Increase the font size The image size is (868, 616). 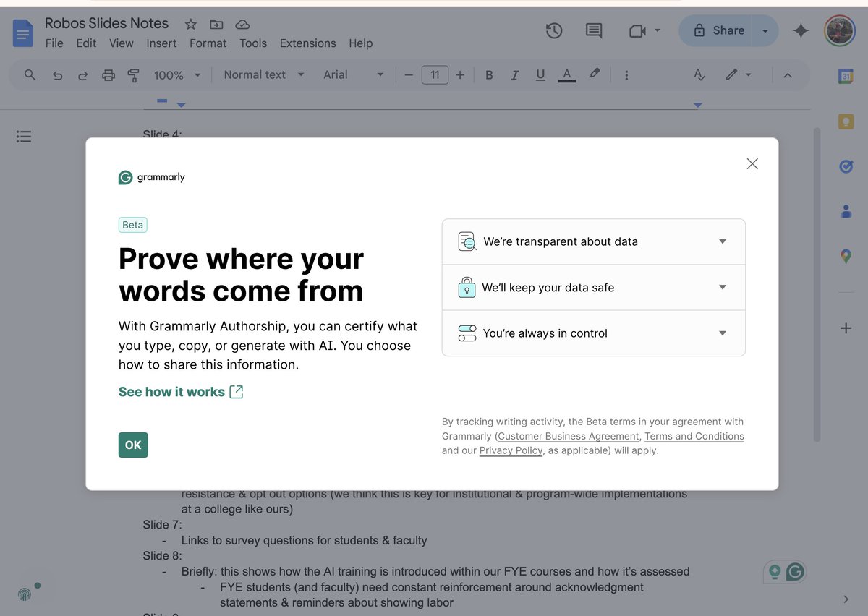[x=460, y=74]
